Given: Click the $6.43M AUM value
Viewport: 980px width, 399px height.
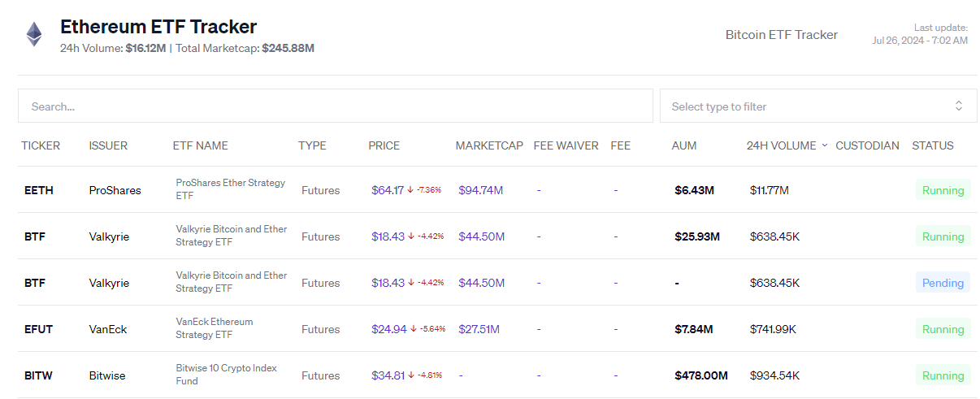Looking at the screenshot, I should point(694,190).
